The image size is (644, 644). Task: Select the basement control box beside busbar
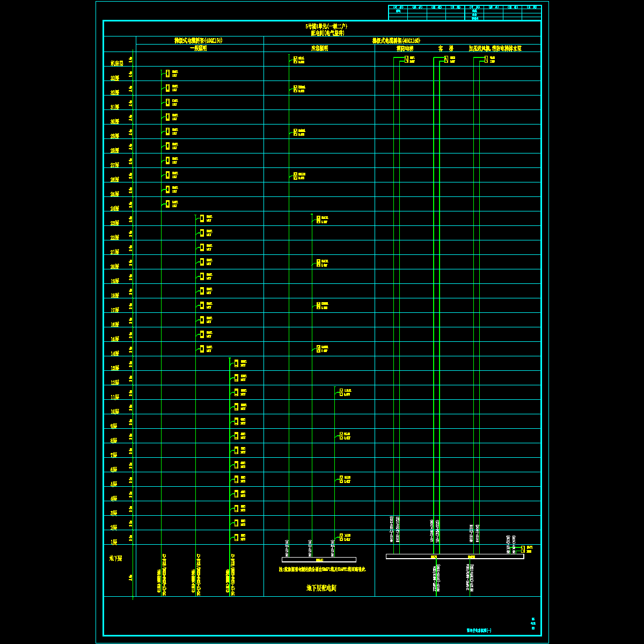coord(523,549)
